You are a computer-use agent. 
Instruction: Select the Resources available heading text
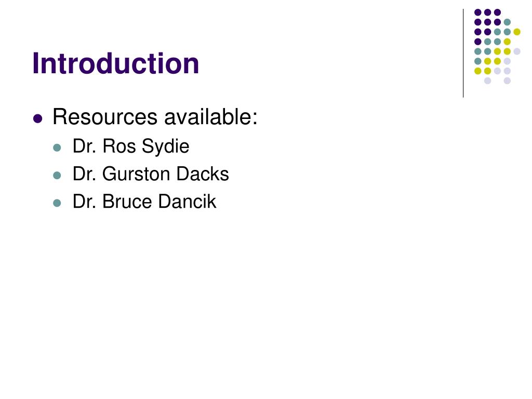(x=155, y=117)
